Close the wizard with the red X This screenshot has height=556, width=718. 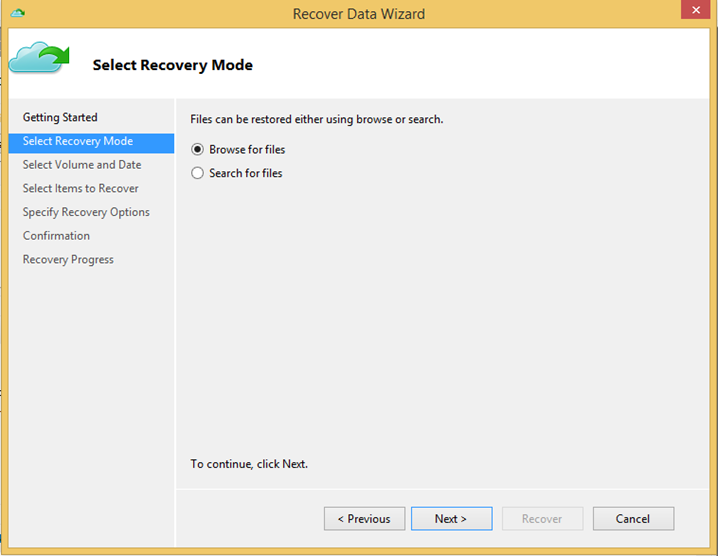coord(695,10)
